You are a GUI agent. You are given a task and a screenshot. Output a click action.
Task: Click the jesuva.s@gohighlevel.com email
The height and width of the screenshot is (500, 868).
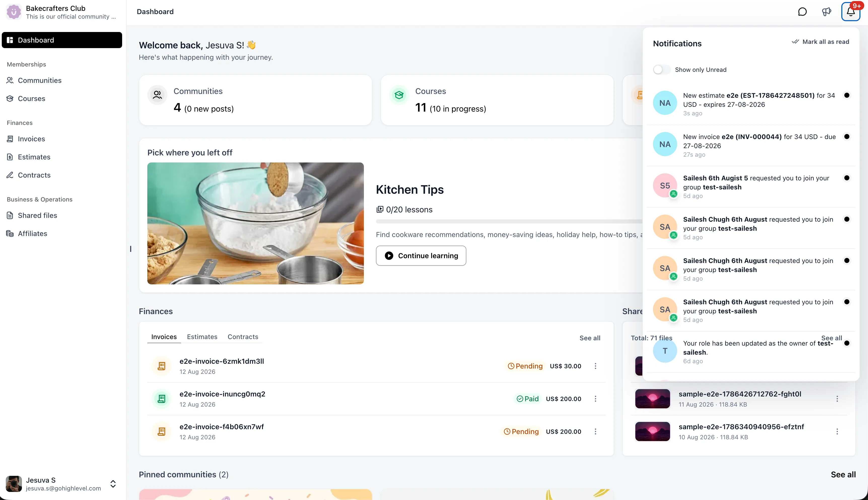click(63, 488)
